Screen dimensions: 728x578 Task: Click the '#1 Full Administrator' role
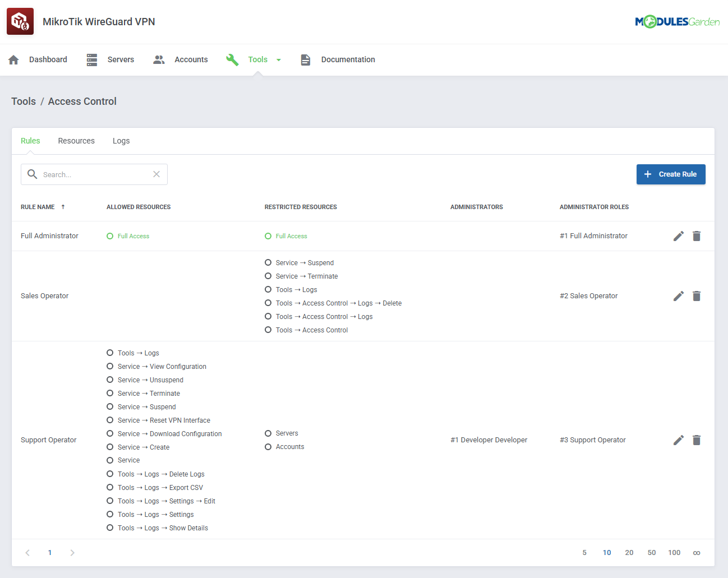593,236
